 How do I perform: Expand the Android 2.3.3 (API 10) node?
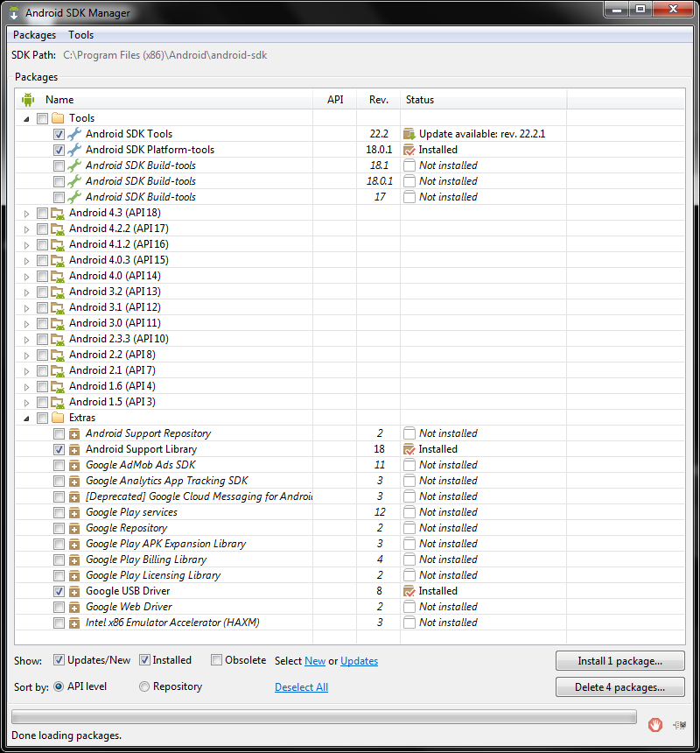(x=27, y=340)
